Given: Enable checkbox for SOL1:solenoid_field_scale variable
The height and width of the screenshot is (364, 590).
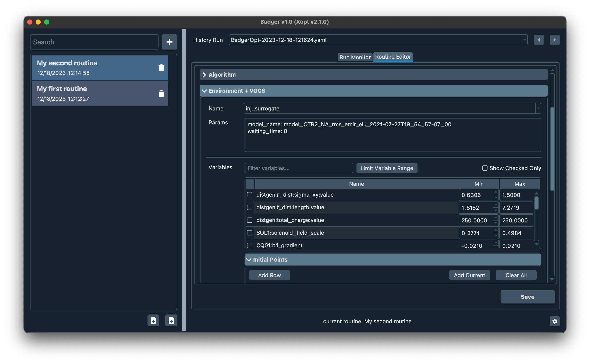Looking at the screenshot, I should pos(249,232).
